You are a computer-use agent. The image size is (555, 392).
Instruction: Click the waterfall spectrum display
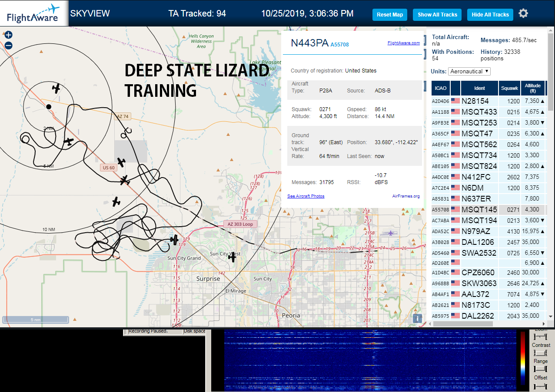click(370, 360)
